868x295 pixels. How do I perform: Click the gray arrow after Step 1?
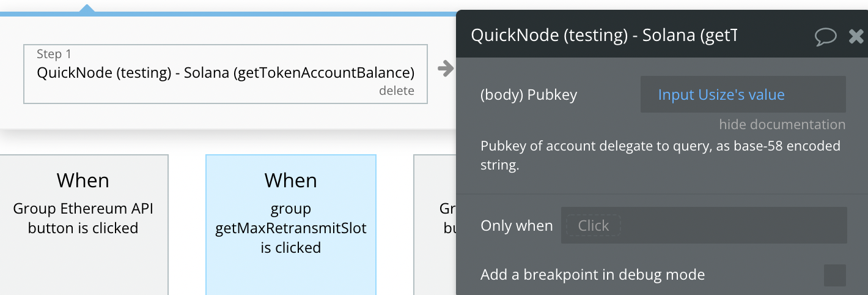[x=446, y=69]
